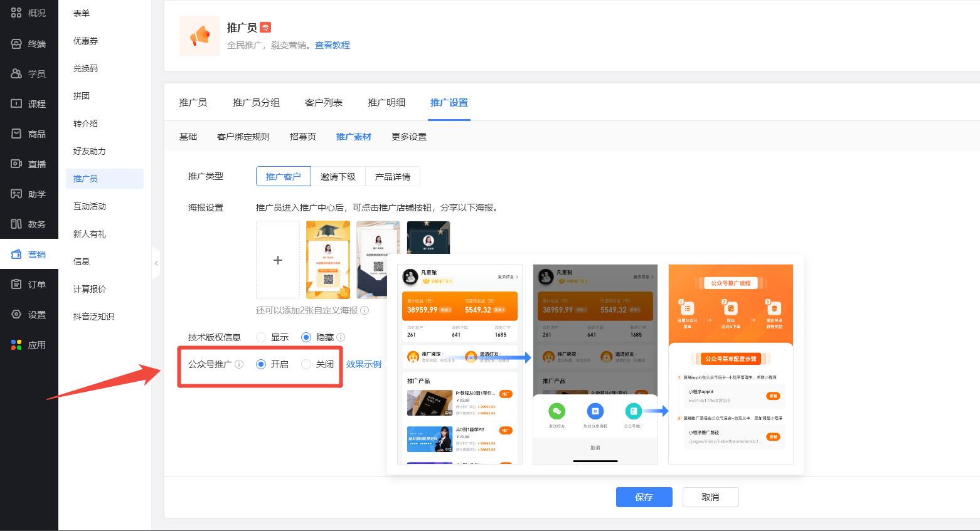The width and height of the screenshot is (980, 531).
Task: Collapse the secondary sidebar with arrow handle
Action: point(156,263)
